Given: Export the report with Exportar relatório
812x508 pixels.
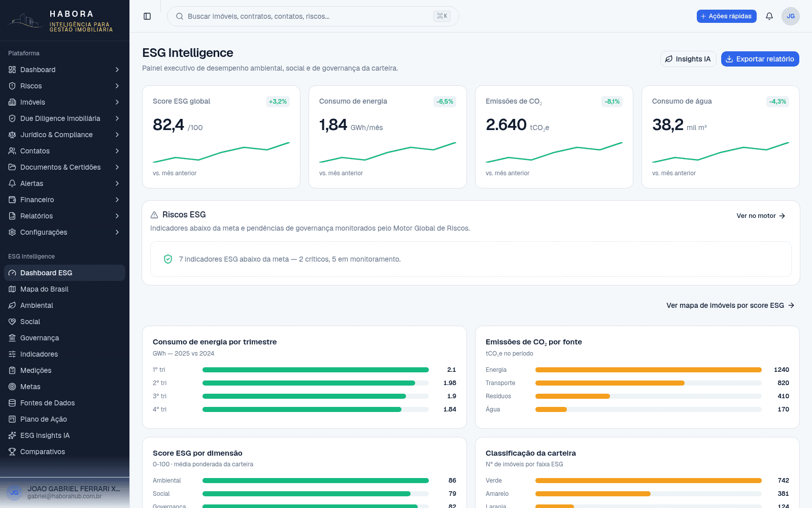Looking at the screenshot, I should click(x=760, y=59).
